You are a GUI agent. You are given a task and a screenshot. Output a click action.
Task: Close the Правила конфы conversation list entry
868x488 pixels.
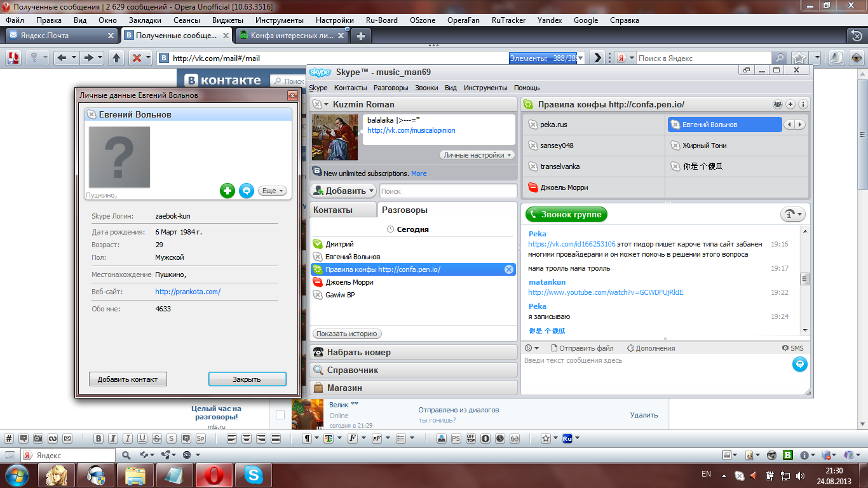[509, 269]
